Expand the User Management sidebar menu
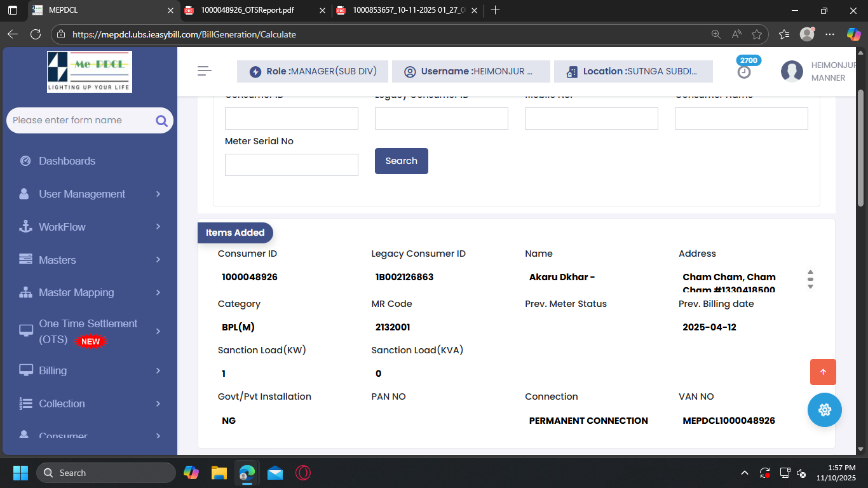The height and width of the screenshot is (488, 868). 90,194
